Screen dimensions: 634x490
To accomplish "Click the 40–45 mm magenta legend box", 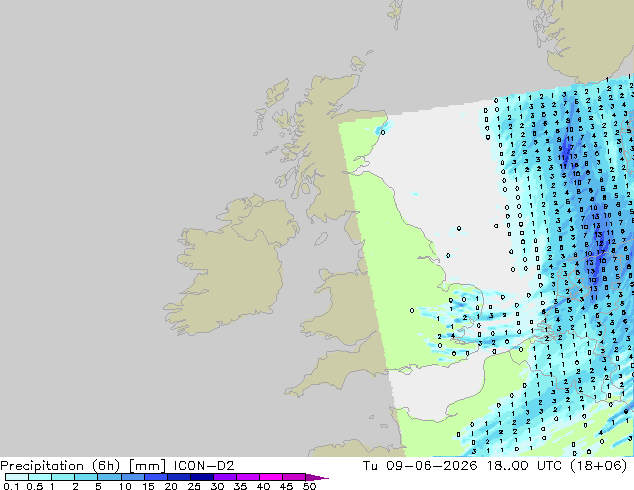I will [271, 477].
